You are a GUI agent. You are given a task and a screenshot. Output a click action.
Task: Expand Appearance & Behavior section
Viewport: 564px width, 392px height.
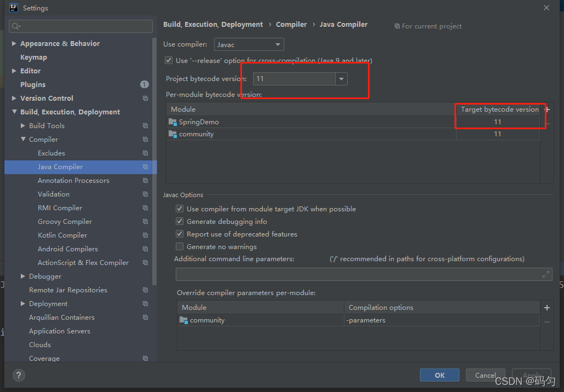14,43
